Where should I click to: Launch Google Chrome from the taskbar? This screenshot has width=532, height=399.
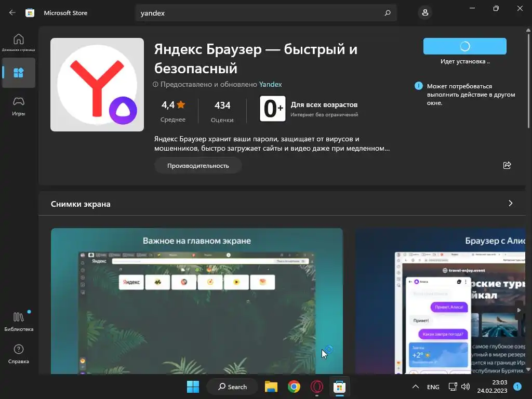[294, 387]
